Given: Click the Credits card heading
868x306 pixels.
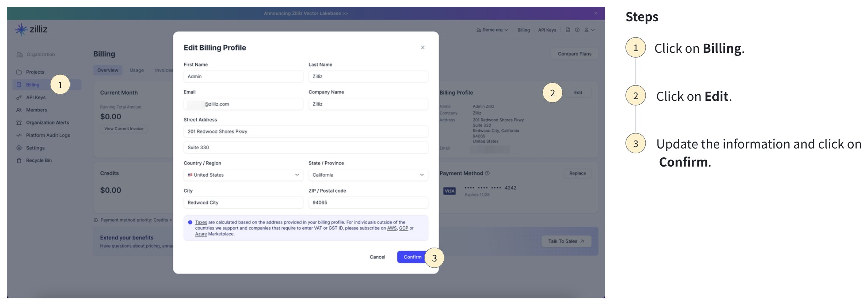Looking at the screenshot, I should 109,173.
